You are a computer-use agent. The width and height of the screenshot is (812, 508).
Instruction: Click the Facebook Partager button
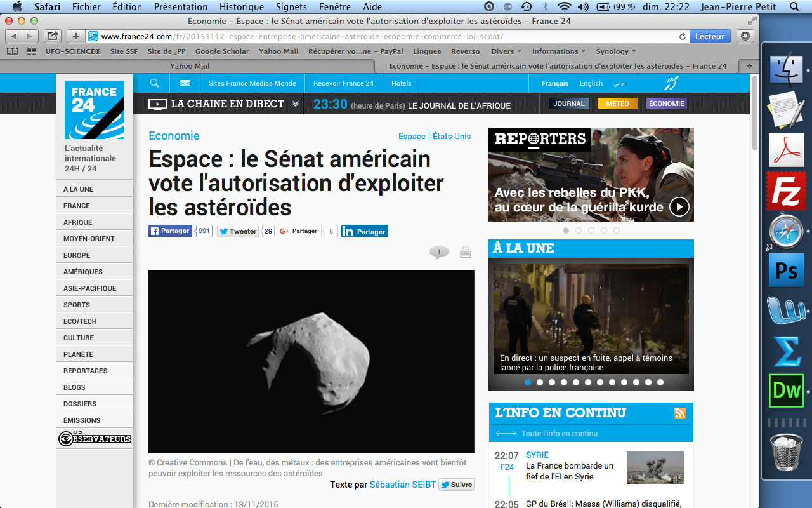pos(170,231)
